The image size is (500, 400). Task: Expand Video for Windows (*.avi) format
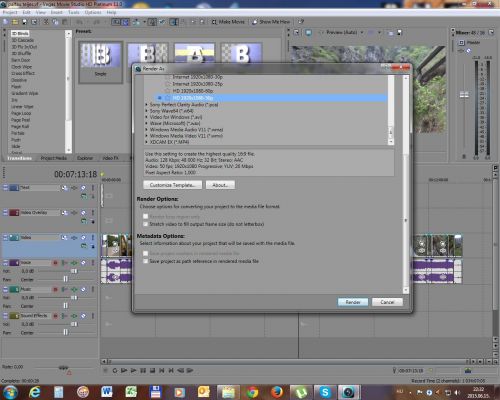[146, 117]
